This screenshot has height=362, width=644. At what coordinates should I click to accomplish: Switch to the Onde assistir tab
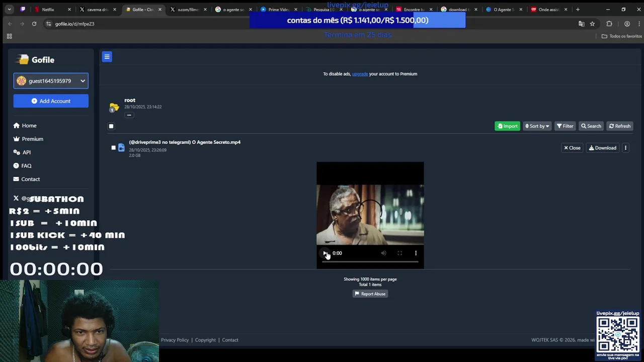click(548, 10)
